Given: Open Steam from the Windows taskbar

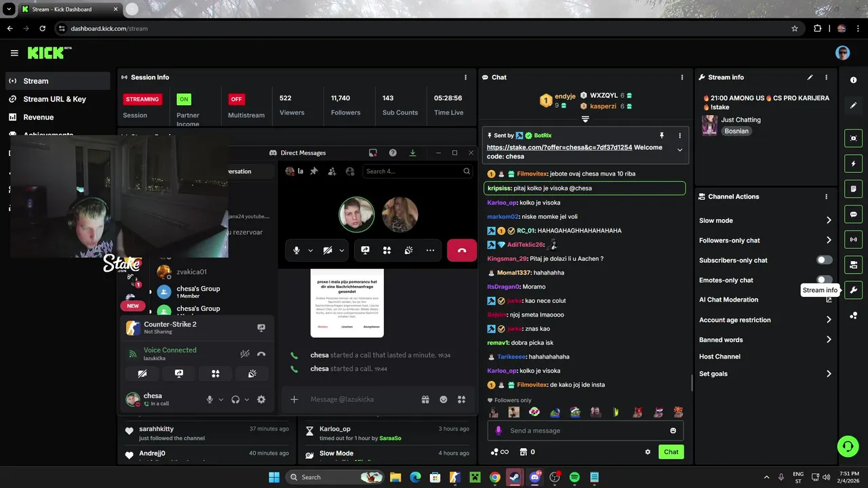Looking at the screenshot, I should pyautogui.click(x=515, y=477).
